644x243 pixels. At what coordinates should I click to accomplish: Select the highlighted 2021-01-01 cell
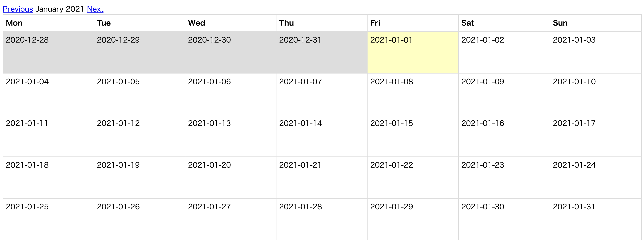(412, 52)
